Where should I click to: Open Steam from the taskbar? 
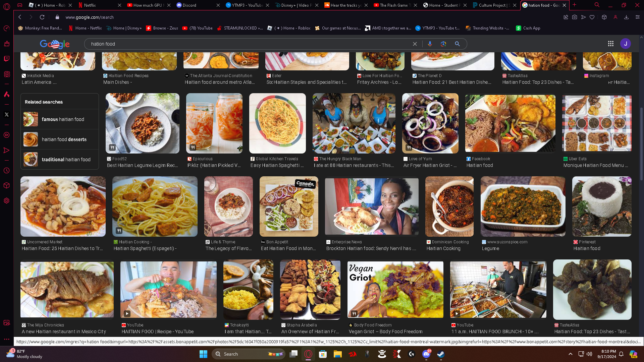[x=441, y=354]
